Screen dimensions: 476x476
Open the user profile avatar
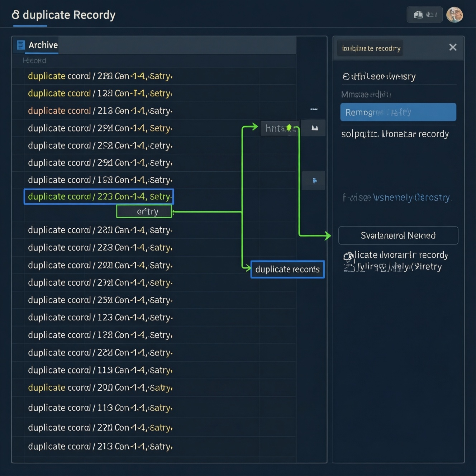(x=454, y=15)
